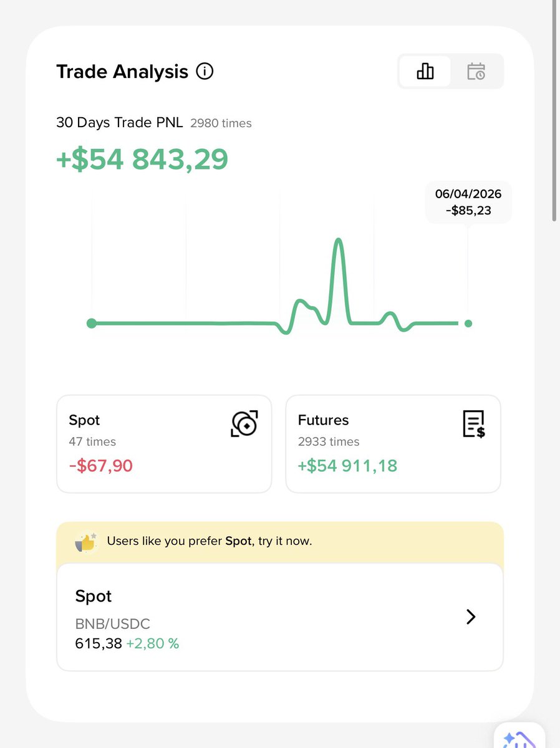Click the Futures contract document icon
560x748 pixels.
474,424
